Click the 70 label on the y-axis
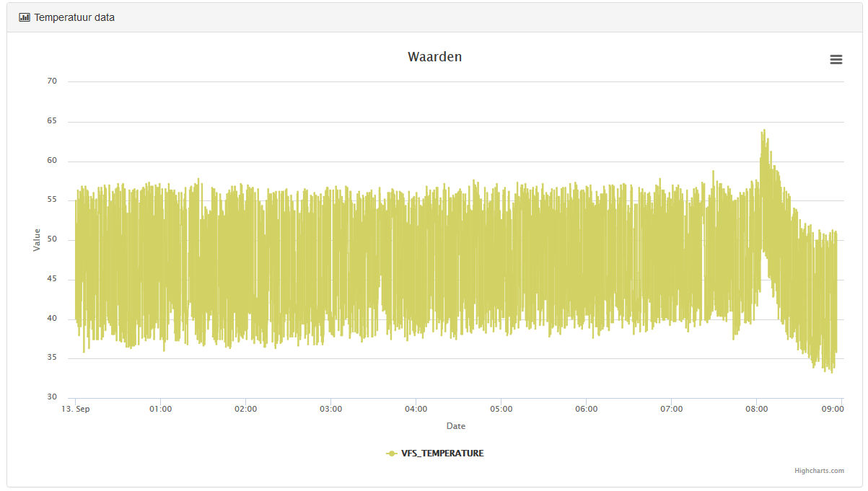This screenshot has height=491, width=868. [52, 81]
